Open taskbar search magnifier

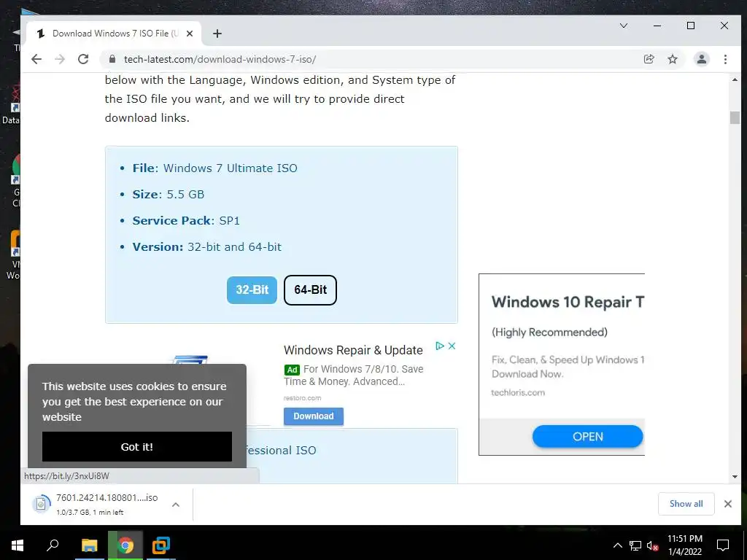click(53, 545)
